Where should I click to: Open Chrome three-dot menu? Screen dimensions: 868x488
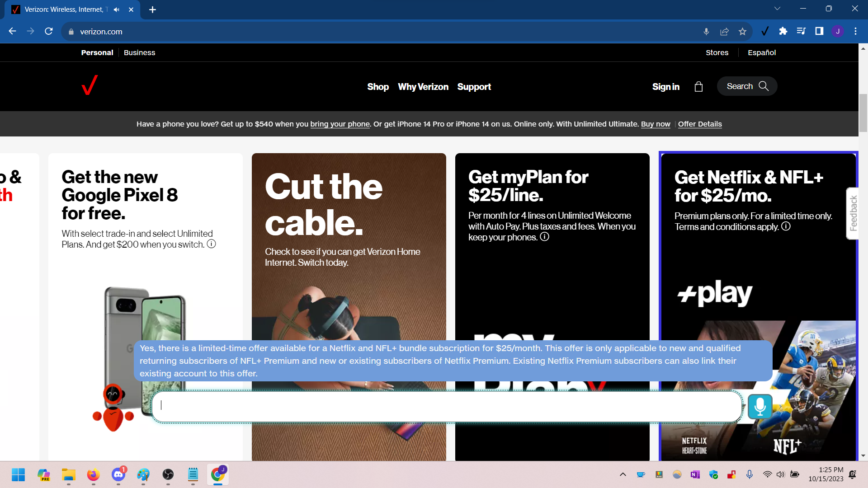pyautogui.click(x=855, y=31)
